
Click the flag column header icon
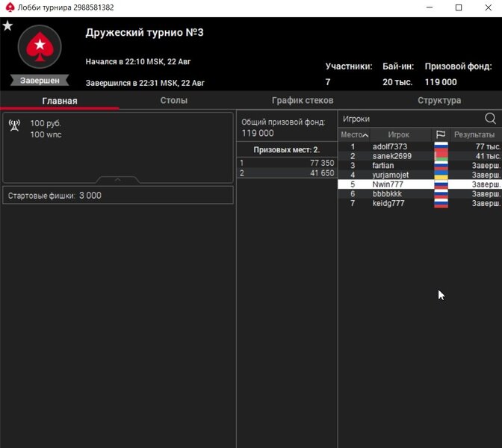441,134
